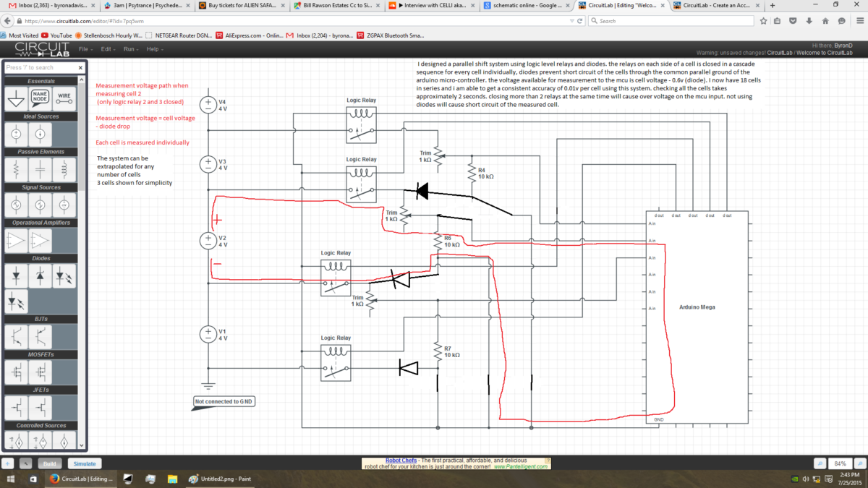Viewport: 868px width, 488px height.
Task: Follow the Robot Chefs advertisement link
Action: (401, 460)
